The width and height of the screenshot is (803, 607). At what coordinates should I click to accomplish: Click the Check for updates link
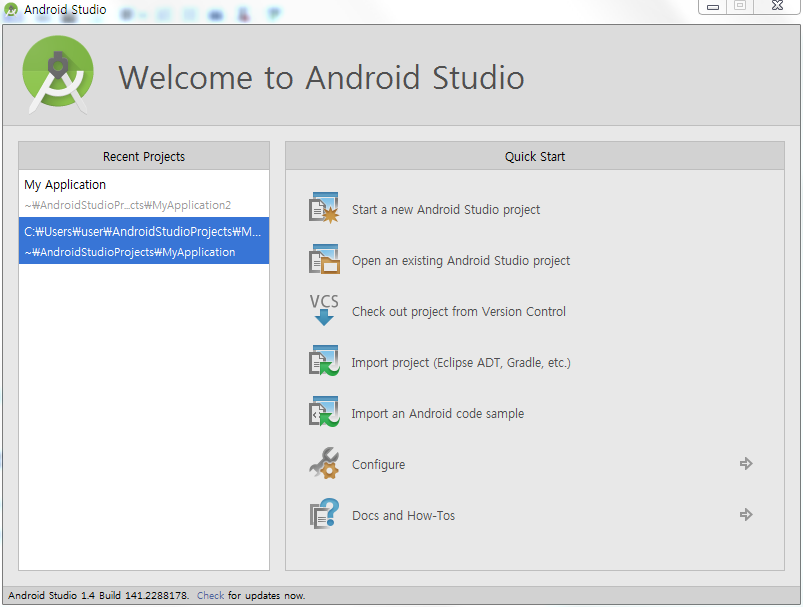[210, 595]
